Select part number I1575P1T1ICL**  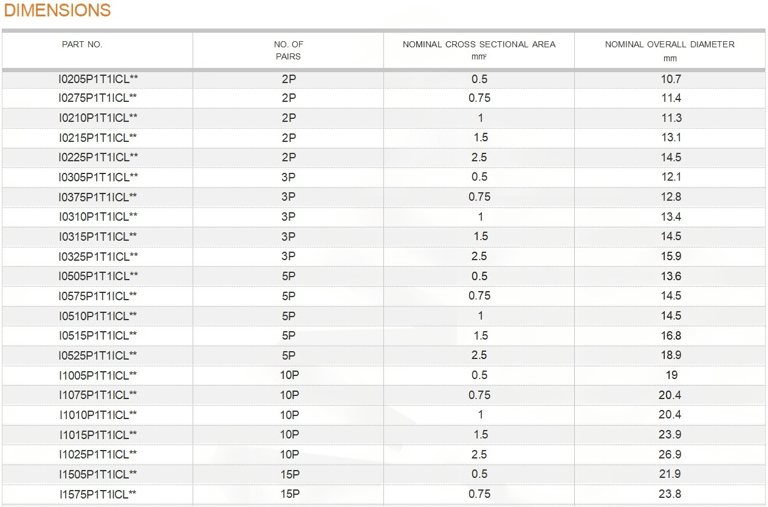98,494
